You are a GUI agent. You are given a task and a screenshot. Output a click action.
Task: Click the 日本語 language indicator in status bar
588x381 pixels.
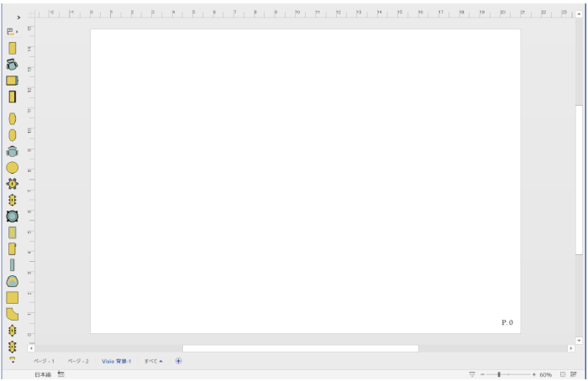pos(42,374)
